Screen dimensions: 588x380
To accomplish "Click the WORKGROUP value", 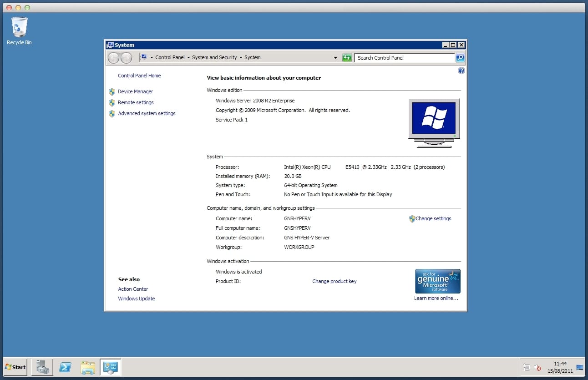I will click(299, 247).
